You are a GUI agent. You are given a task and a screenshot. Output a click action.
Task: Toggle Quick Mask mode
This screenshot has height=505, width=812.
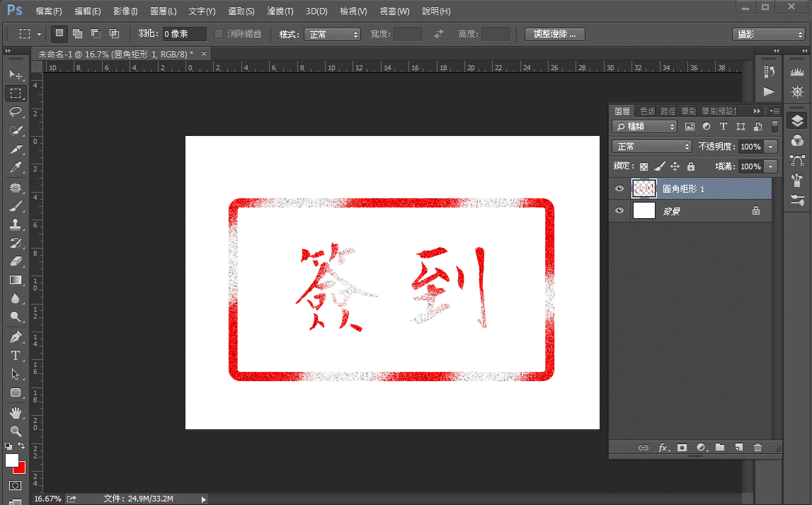(x=16, y=486)
